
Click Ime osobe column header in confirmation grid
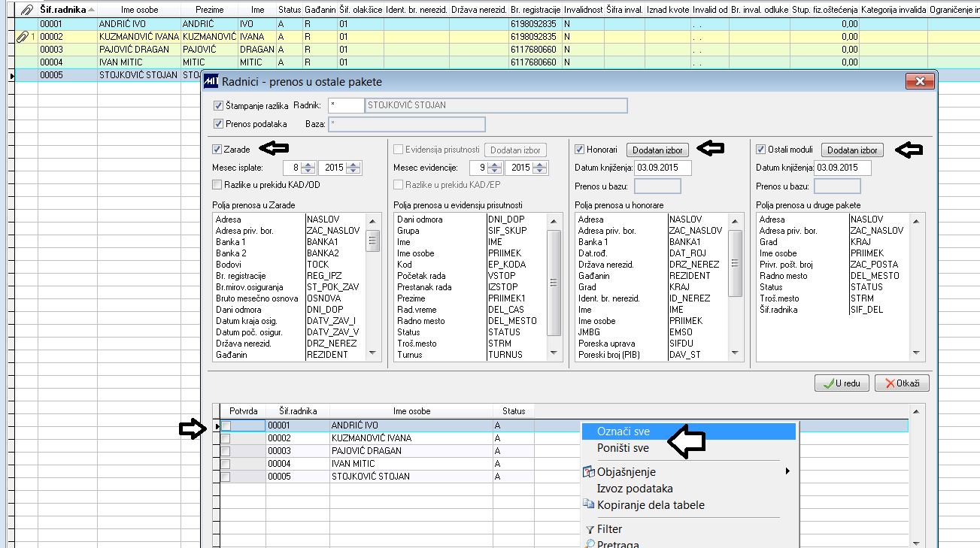[x=411, y=411]
